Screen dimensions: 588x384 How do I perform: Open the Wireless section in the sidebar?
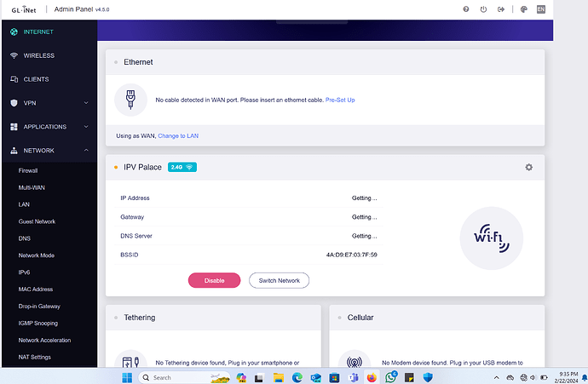[x=38, y=55]
